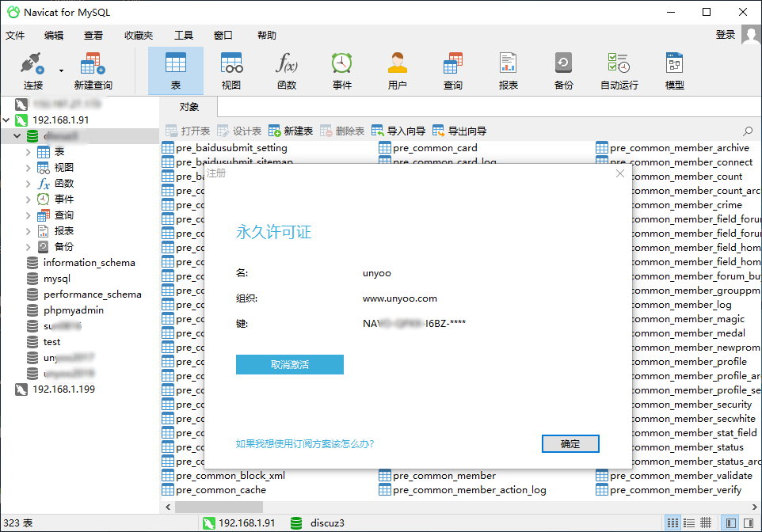The image size is (762, 532).
Task: Click the user avatar icon
Action: [751, 35]
